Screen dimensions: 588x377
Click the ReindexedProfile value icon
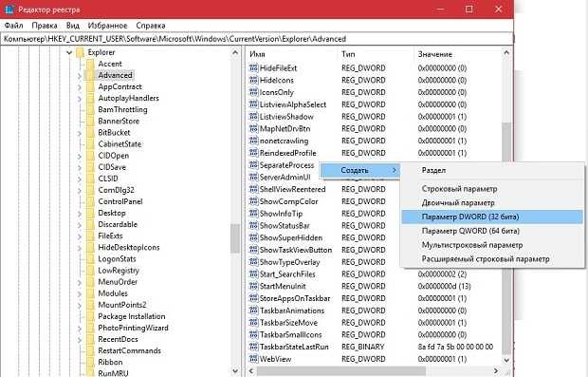click(x=253, y=153)
